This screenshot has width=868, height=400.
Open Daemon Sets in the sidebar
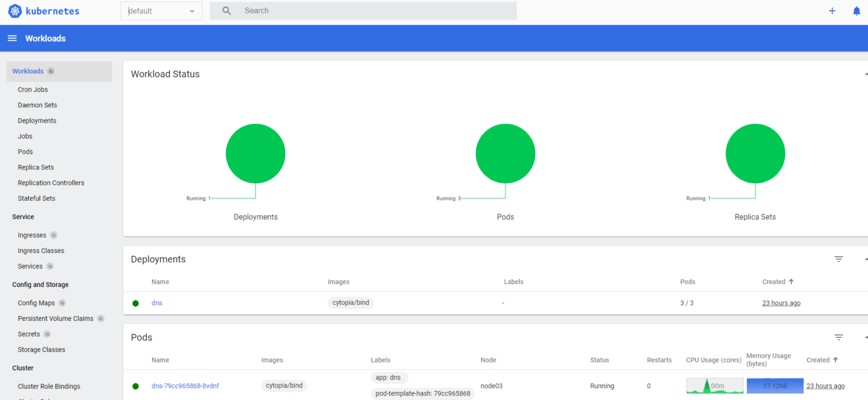tap(37, 105)
